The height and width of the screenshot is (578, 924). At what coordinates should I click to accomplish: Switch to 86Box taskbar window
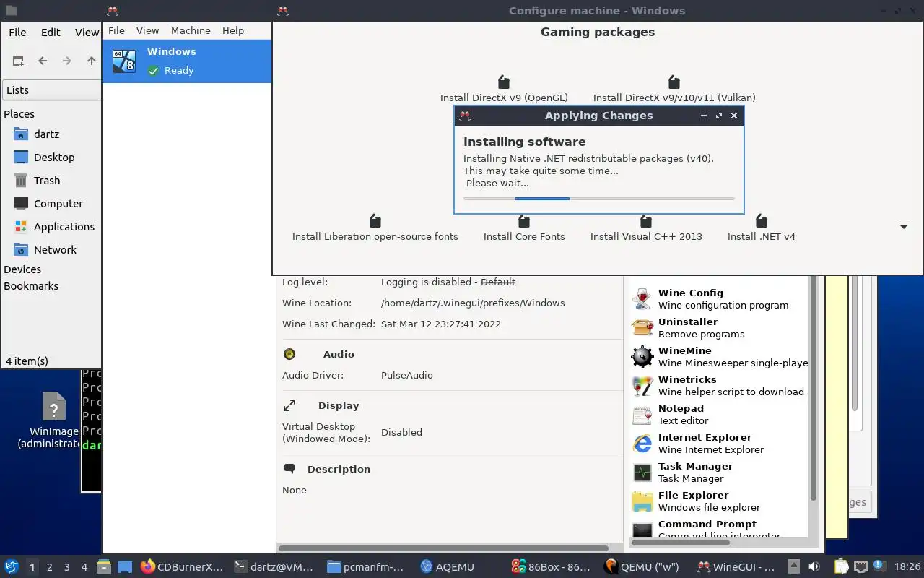[552, 567]
